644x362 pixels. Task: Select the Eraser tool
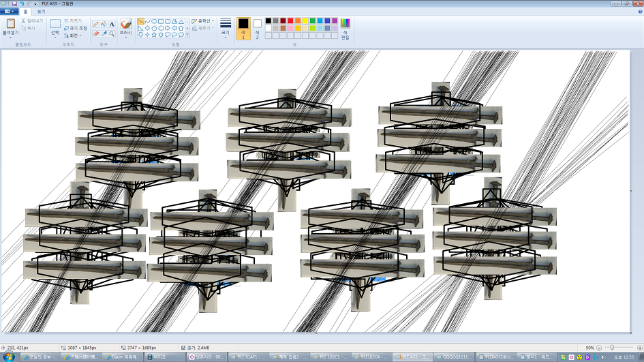(96, 33)
